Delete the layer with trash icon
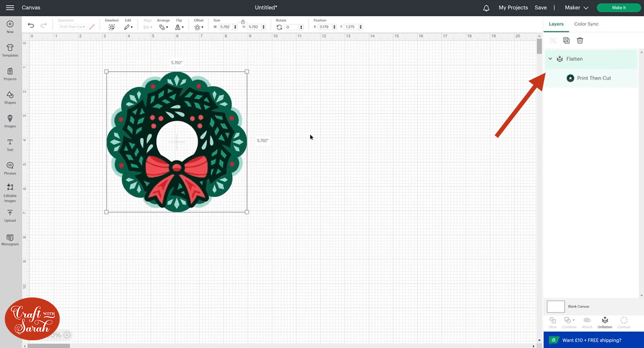This screenshot has width=644, height=348. pos(580,40)
